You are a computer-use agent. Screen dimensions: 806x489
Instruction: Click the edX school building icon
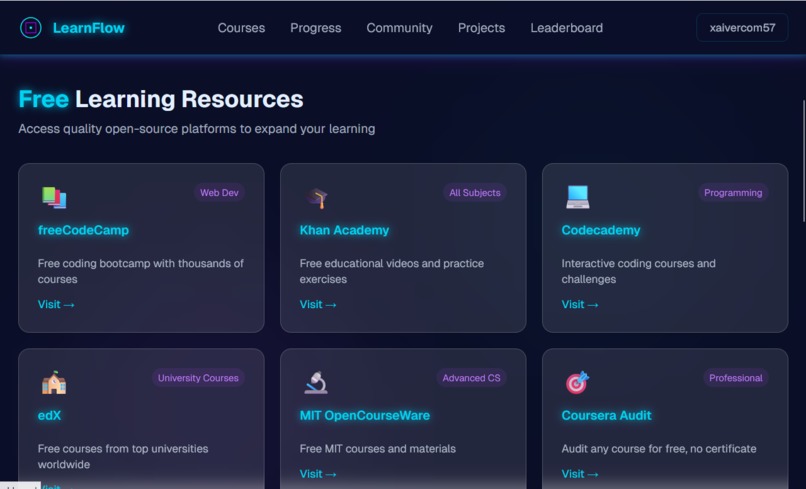click(54, 383)
